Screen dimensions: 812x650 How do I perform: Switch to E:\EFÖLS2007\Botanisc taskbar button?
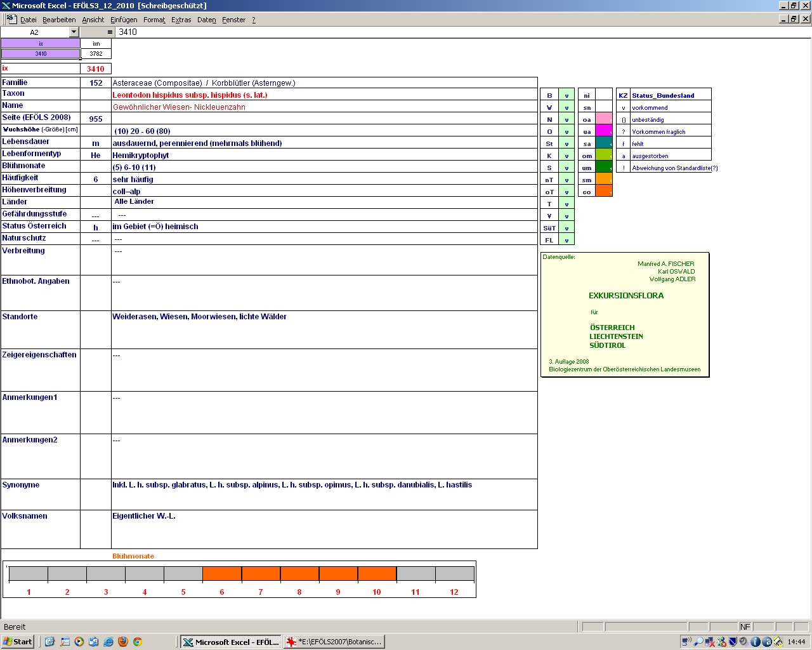point(334,642)
